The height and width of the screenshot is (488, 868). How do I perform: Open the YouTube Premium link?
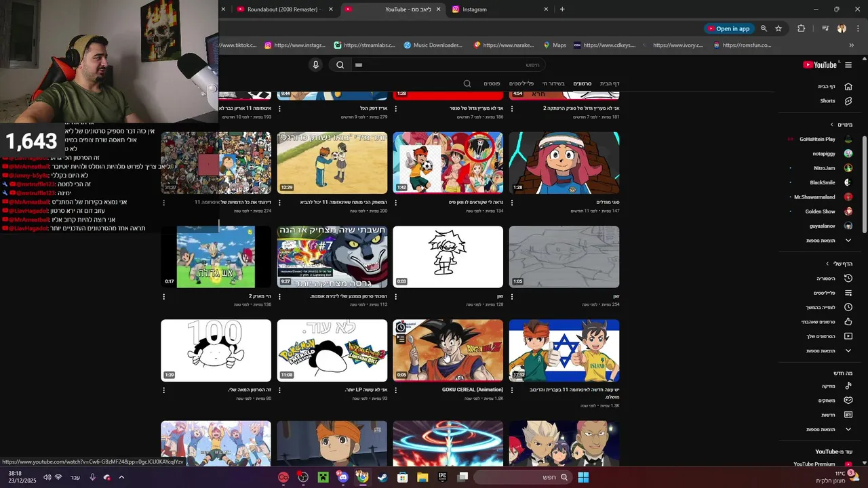click(x=823, y=464)
